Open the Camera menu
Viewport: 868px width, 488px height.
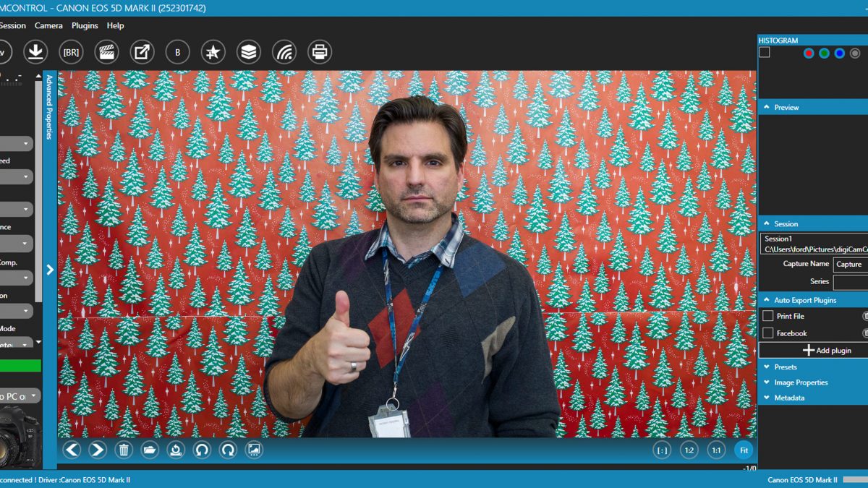(x=48, y=25)
